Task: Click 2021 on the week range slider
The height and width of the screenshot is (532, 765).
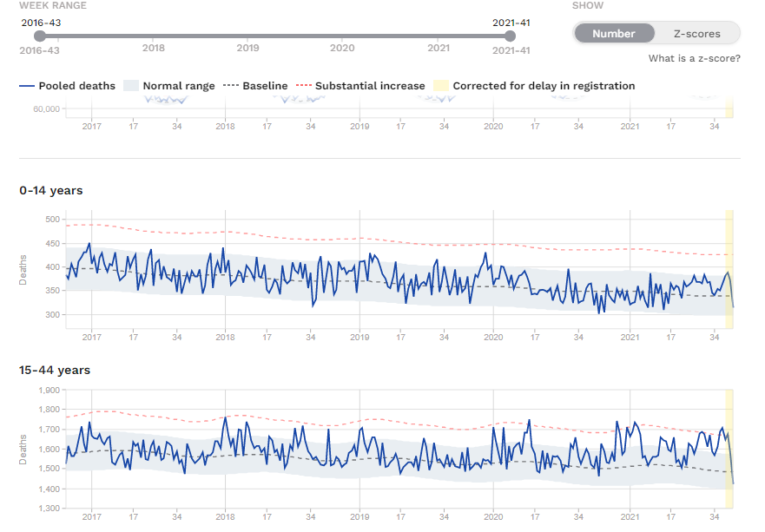Action: 439,48
